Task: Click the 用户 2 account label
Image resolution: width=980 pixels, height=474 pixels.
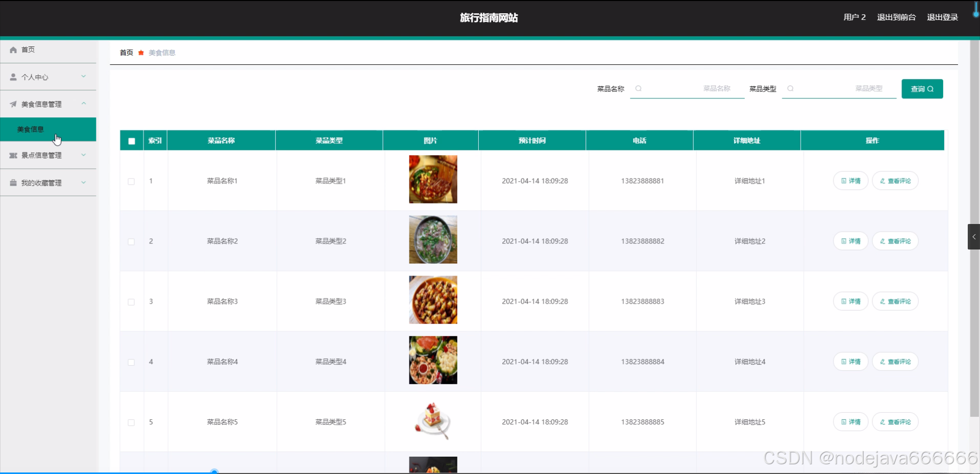Action: [854, 17]
